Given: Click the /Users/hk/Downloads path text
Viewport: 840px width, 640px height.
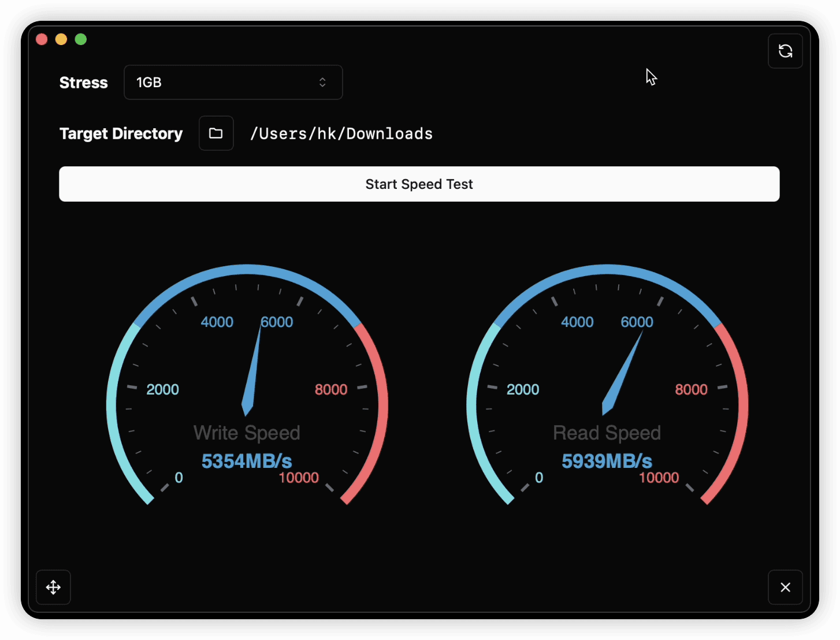Looking at the screenshot, I should click(x=341, y=134).
